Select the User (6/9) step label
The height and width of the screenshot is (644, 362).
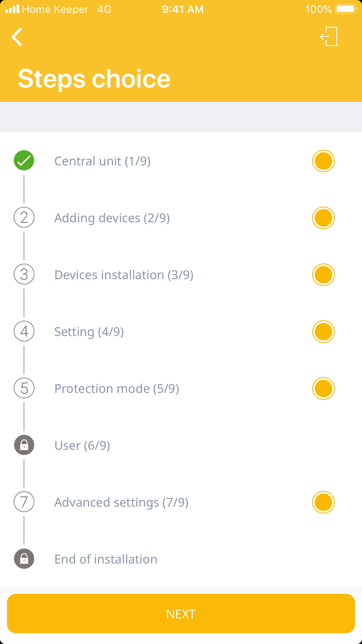pos(82,446)
